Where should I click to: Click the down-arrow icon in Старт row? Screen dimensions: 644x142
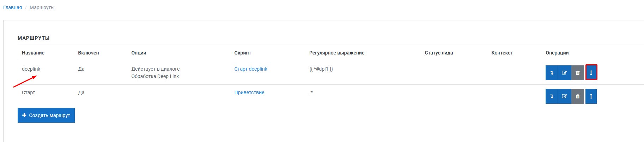[x=552, y=96]
